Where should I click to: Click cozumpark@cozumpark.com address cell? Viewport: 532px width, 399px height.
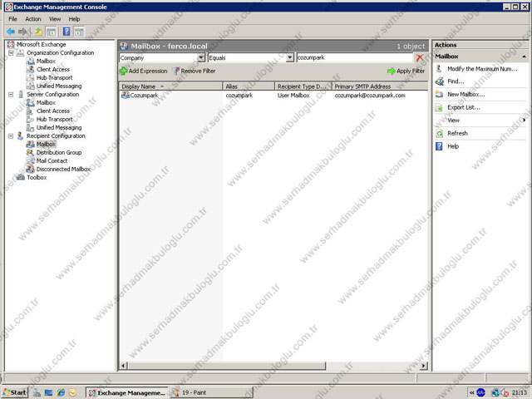tap(370, 96)
